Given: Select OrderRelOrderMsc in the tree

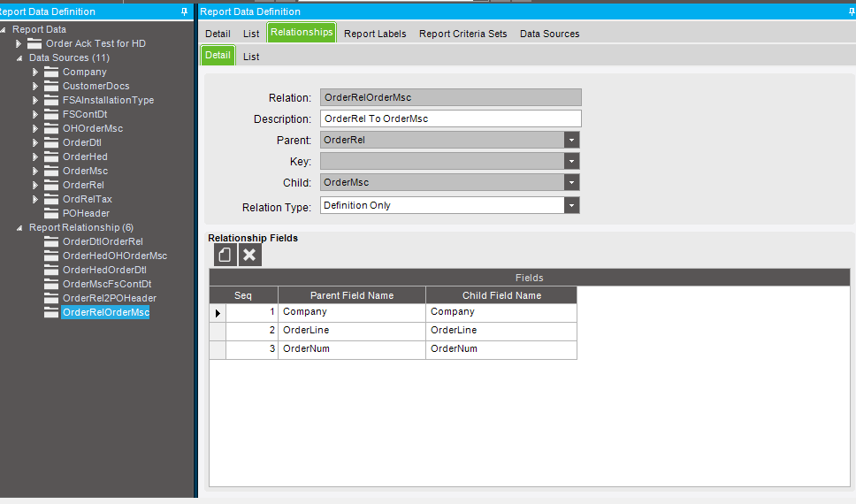Looking at the screenshot, I should click(x=106, y=312).
